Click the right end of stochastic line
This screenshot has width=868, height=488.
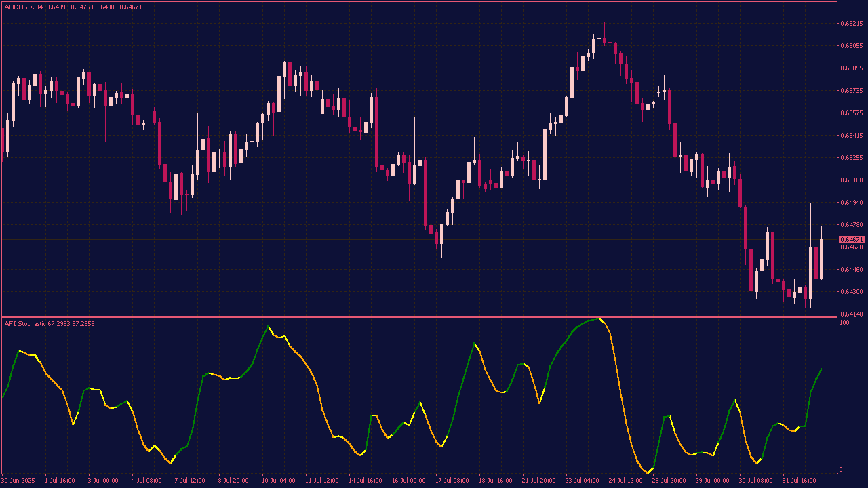coord(821,369)
